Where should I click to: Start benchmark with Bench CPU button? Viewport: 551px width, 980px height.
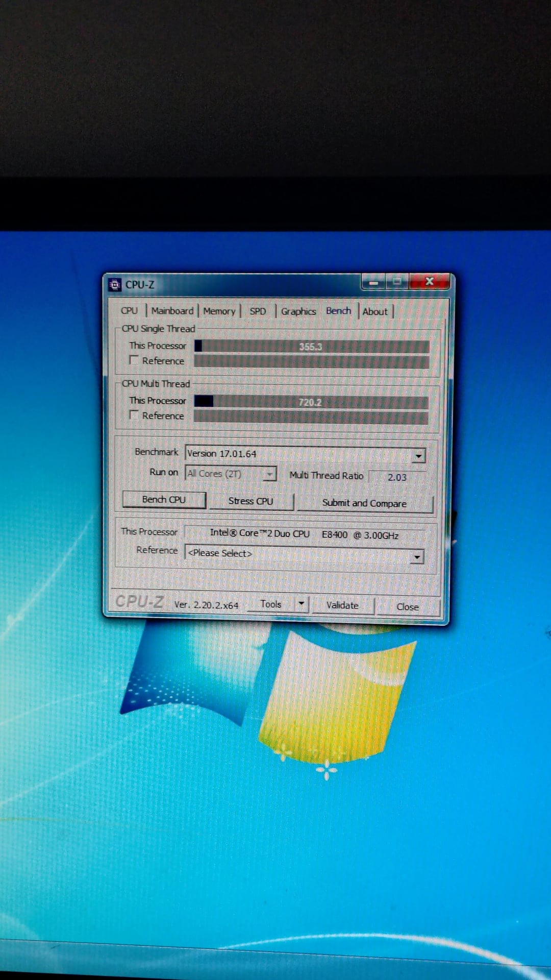coord(164,500)
